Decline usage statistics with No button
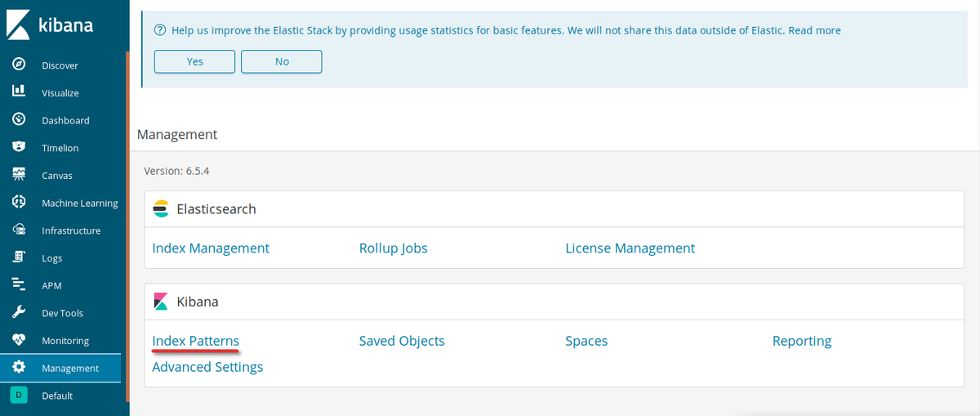Viewport: 980px width, 416px height. [x=281, y=61]
